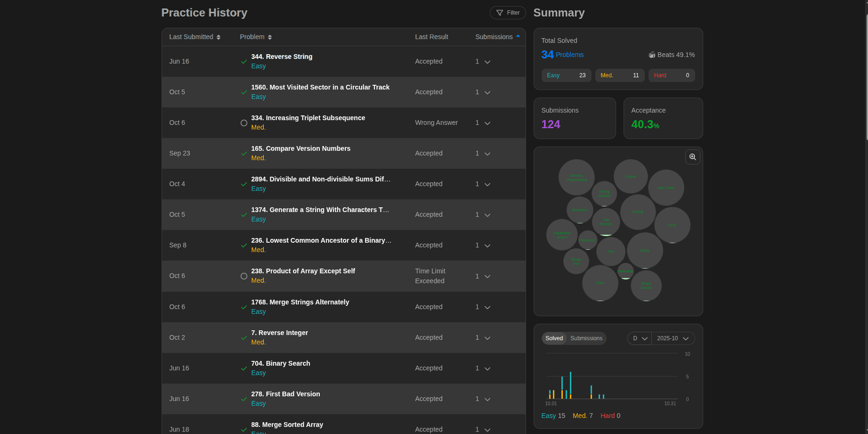Open the Filter button for practice history
The width and height of the screenshot is (868, 434).
point(508,13)
